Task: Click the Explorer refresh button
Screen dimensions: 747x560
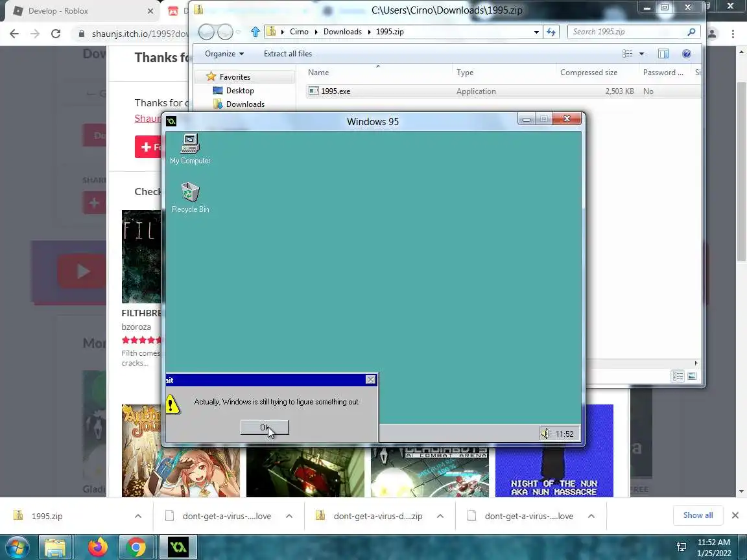Action: (x=551, y=32)
